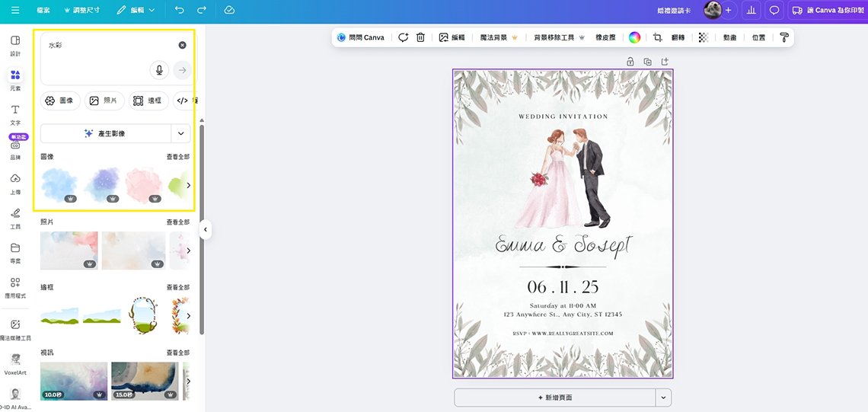The height and width of the screenshot is (412, 868).
Task: Click 查看全部 link for 照片 section
Action: (x=177, y=222)
